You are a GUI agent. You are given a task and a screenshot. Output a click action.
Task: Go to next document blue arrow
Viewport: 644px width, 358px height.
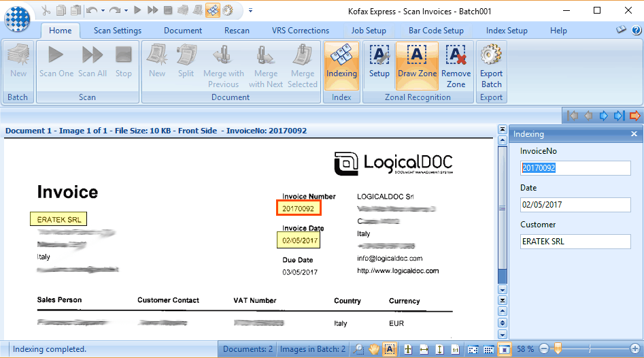point(603,116)
